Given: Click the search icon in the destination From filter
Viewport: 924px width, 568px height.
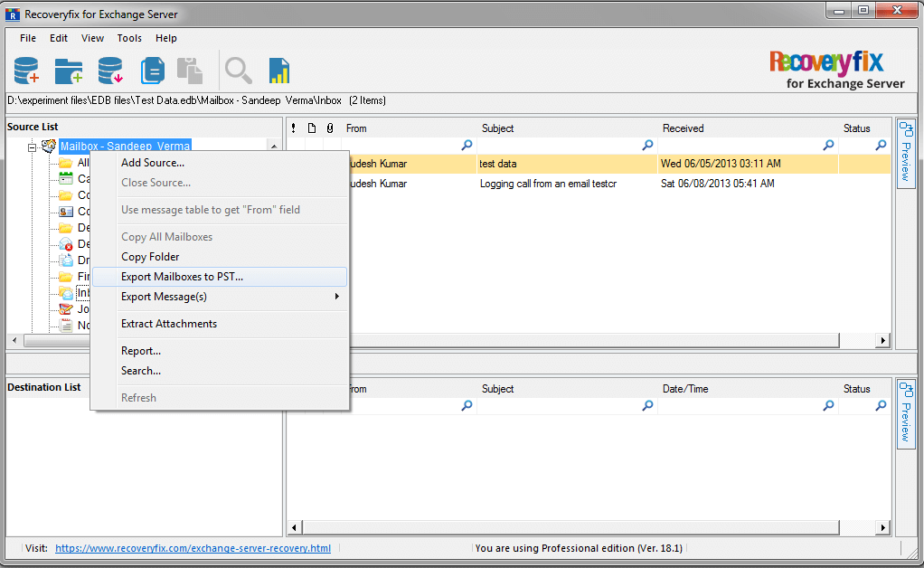Looking at the screenshot, I should (x=467, y=405).
